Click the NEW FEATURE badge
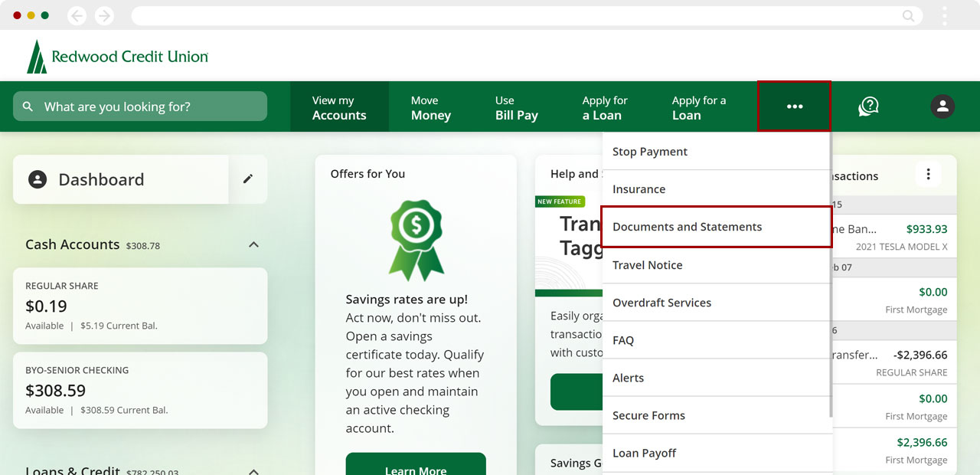The height and width of the screenshot is (475, 980). (560, 201)
